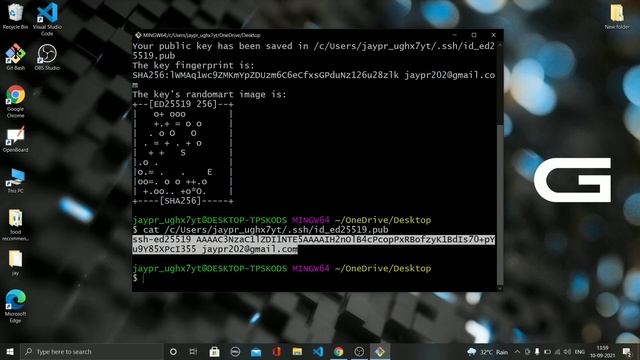The width and height of the screenshot is (640, 360).
Task: Click the highlighted ssh-ed25519 public key text
Action: coord(313,244)
